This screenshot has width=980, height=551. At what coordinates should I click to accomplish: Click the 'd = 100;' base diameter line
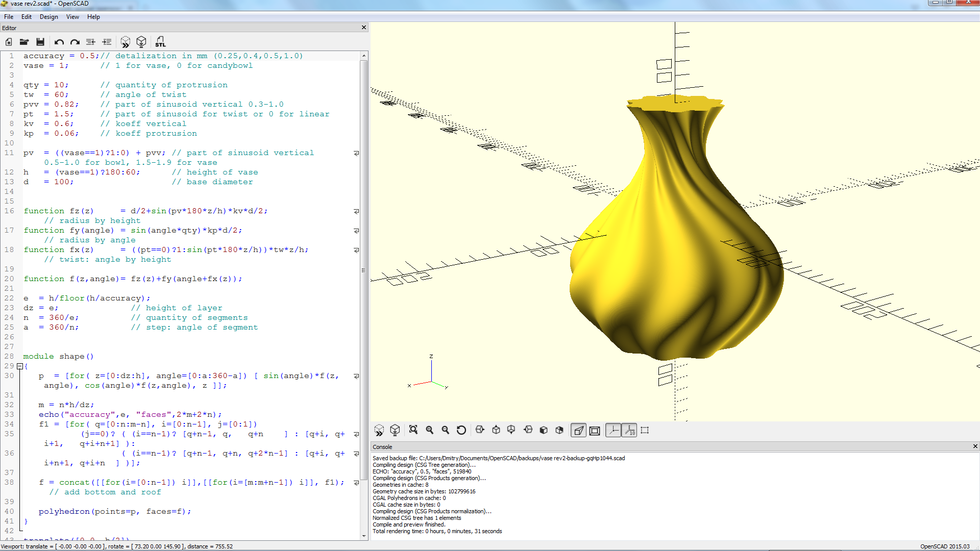coord(138,182)
